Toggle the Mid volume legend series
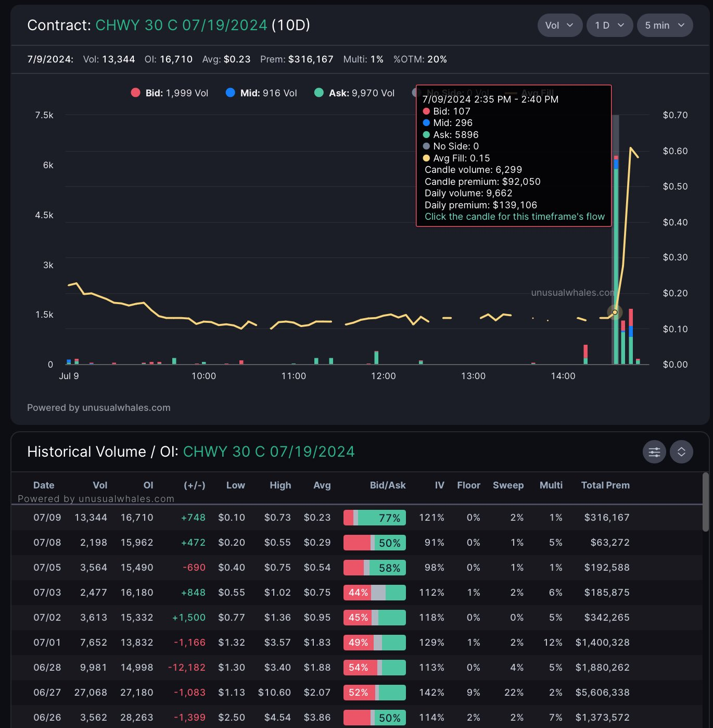Screen dimensions: 713x728 pyautogui.click(x=261, y=93)
